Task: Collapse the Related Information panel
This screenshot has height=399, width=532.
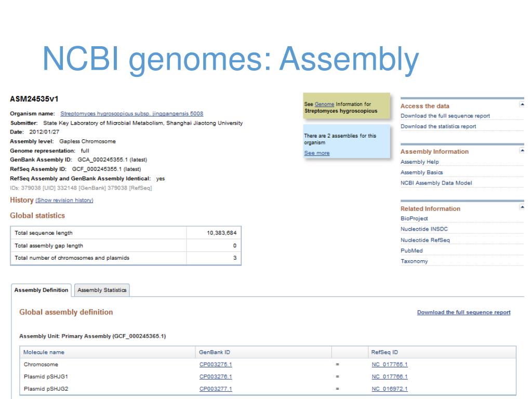Action: [x=522, y=207]
